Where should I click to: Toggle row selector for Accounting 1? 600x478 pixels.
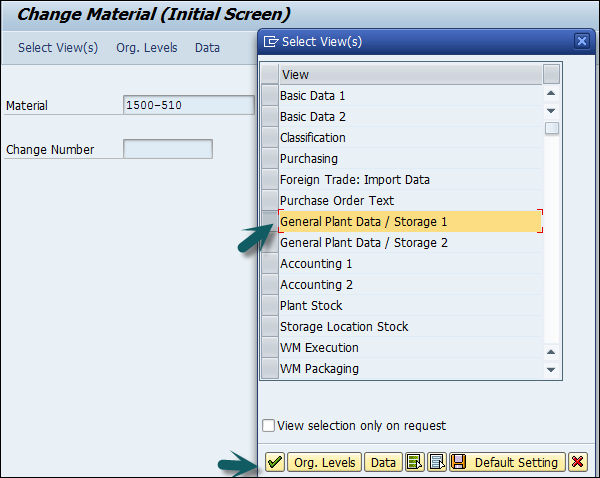tap(270, 264)
